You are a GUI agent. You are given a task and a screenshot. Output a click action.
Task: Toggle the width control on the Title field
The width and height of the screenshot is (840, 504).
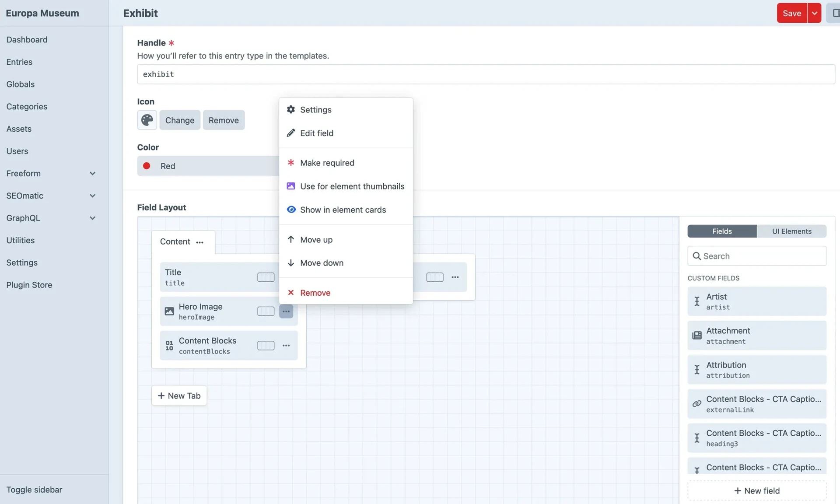point(266,277)
